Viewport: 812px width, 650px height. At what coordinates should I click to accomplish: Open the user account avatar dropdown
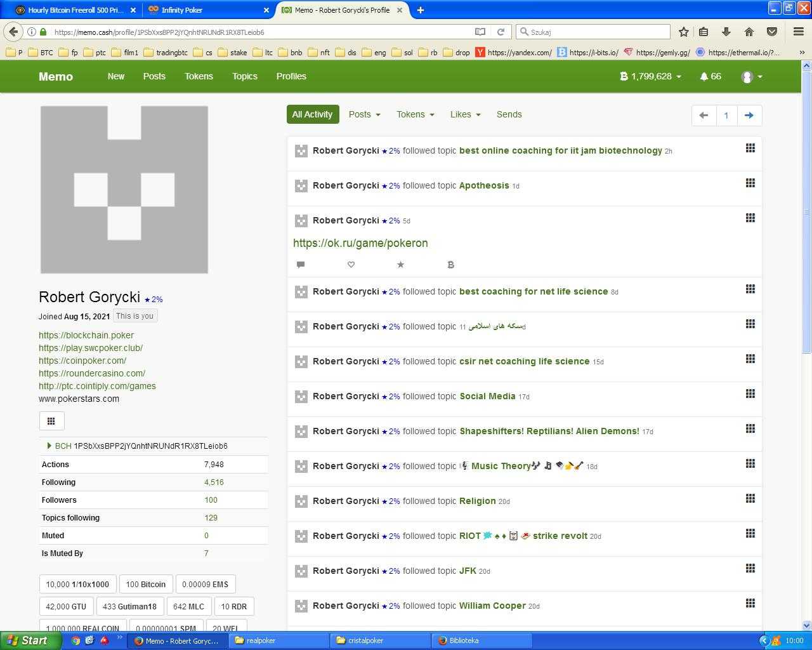click(x=752, y=77)
